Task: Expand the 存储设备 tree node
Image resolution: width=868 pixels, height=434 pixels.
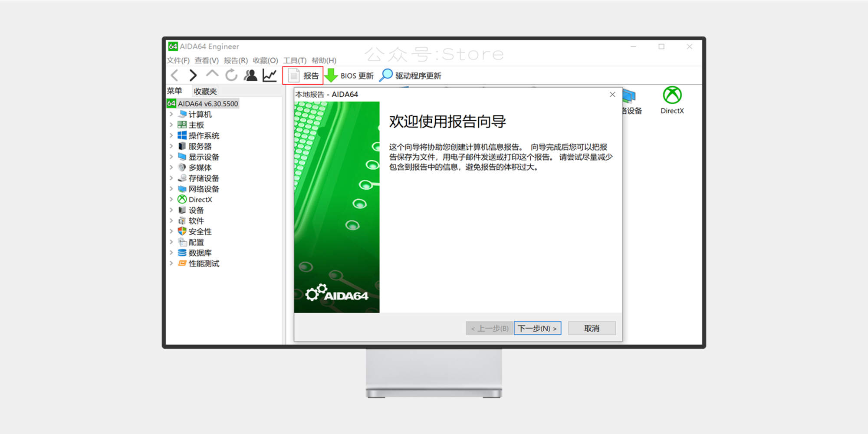Action: [171, 178]
